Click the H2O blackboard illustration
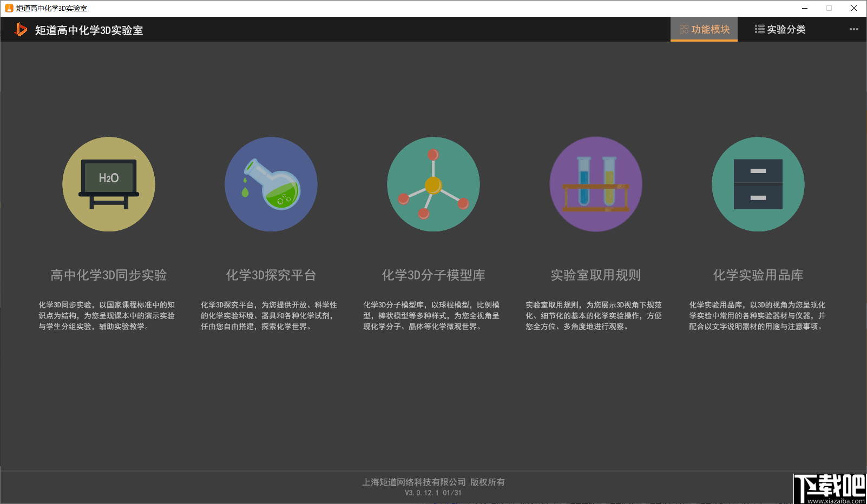 (x=109, y=178)
